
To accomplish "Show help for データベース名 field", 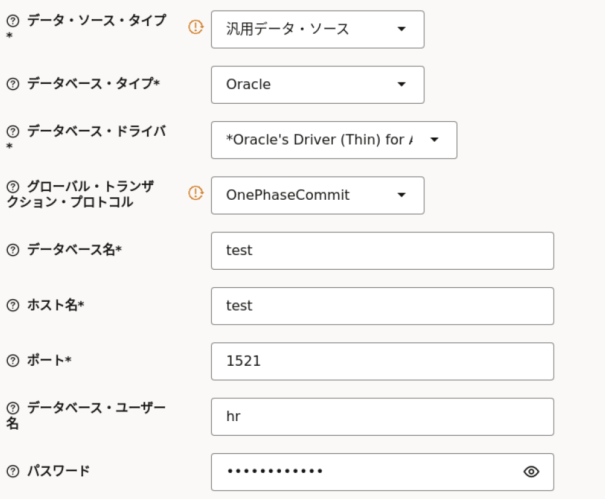I will (13, 250).
